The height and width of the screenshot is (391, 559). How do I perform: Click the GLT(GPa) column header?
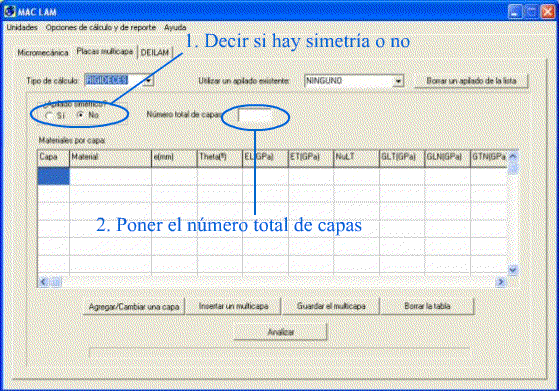point(402,158)
